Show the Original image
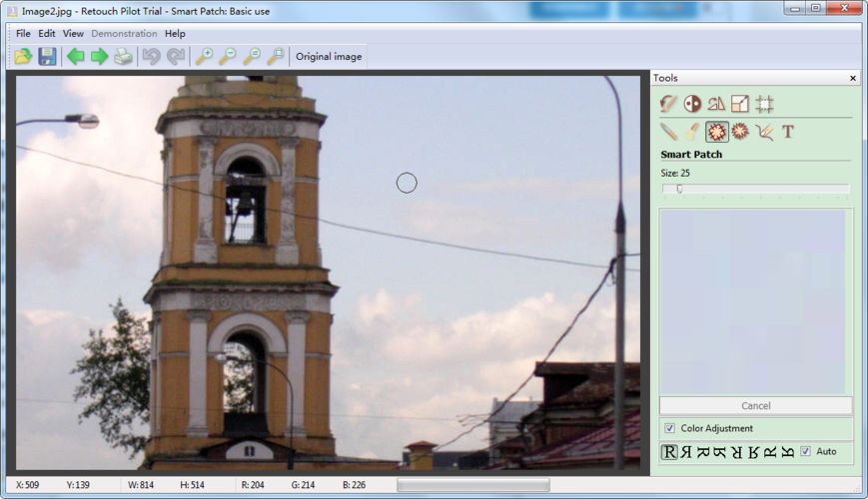868x499 pixels. (329, 57)
